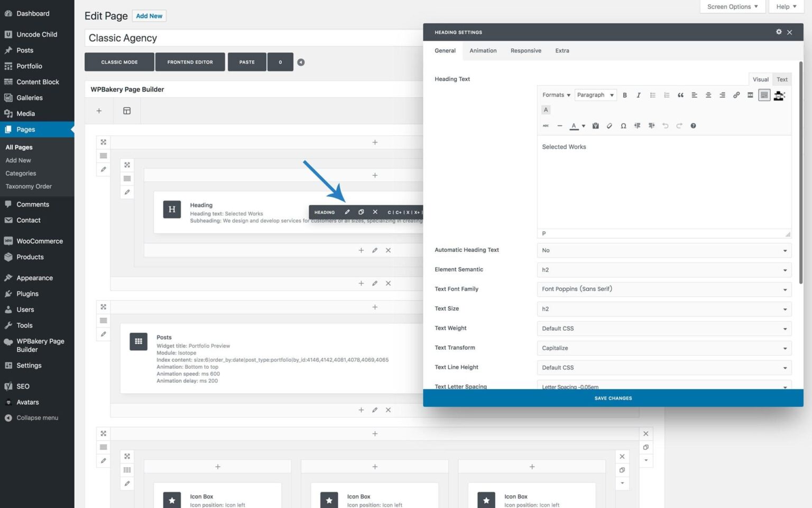Switch to the Animation tab
Viewport: 812px width, 508px height.
pos(483,51)
